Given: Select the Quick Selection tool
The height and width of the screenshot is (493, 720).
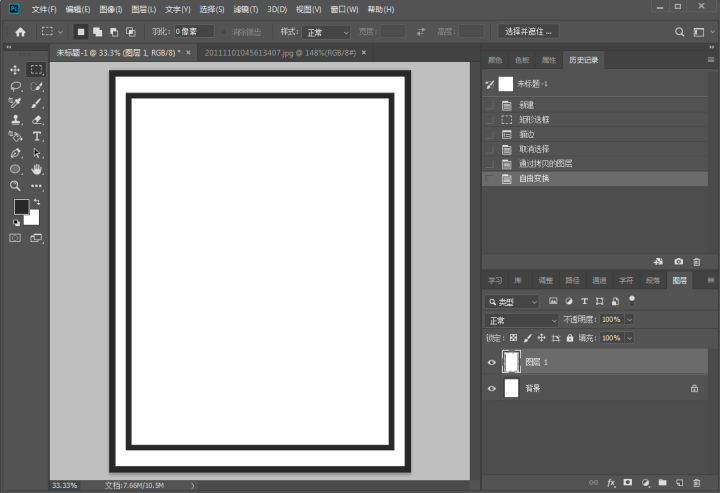Looking at the screenshot, I should coord(36,86).
